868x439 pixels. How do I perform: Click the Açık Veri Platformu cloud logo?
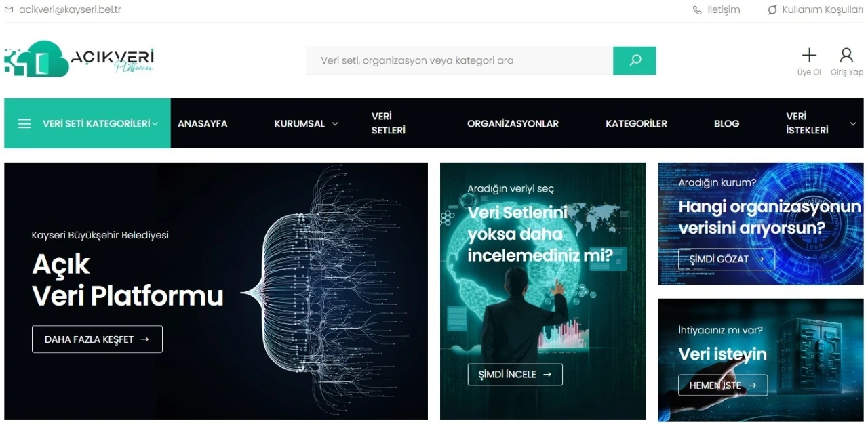coord(79,59)
